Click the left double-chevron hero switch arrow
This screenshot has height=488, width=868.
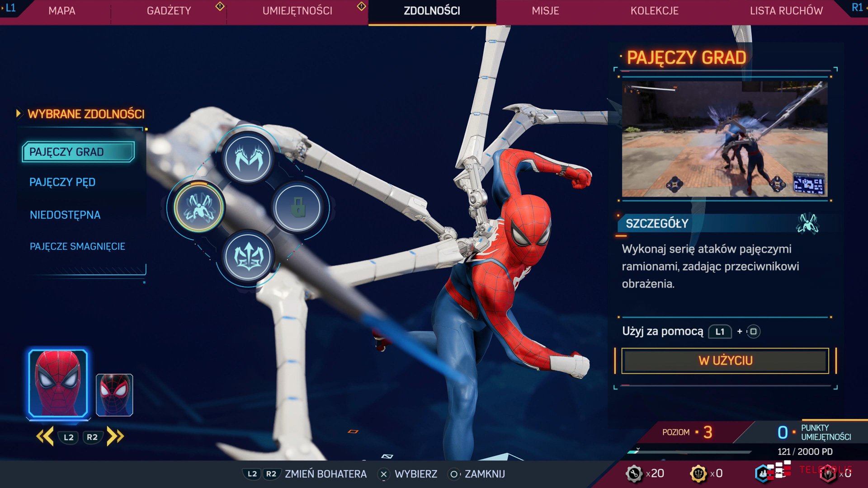click(x=45, y=436)
